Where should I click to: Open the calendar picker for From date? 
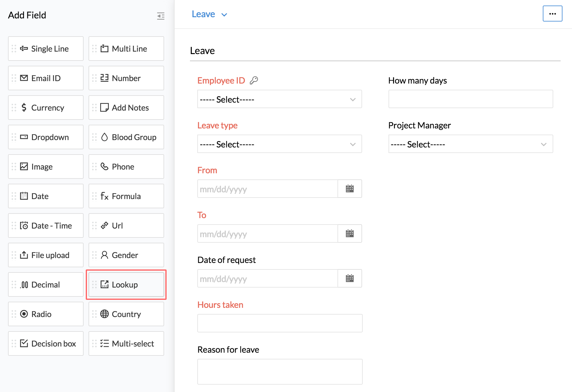tap(349, 189)
